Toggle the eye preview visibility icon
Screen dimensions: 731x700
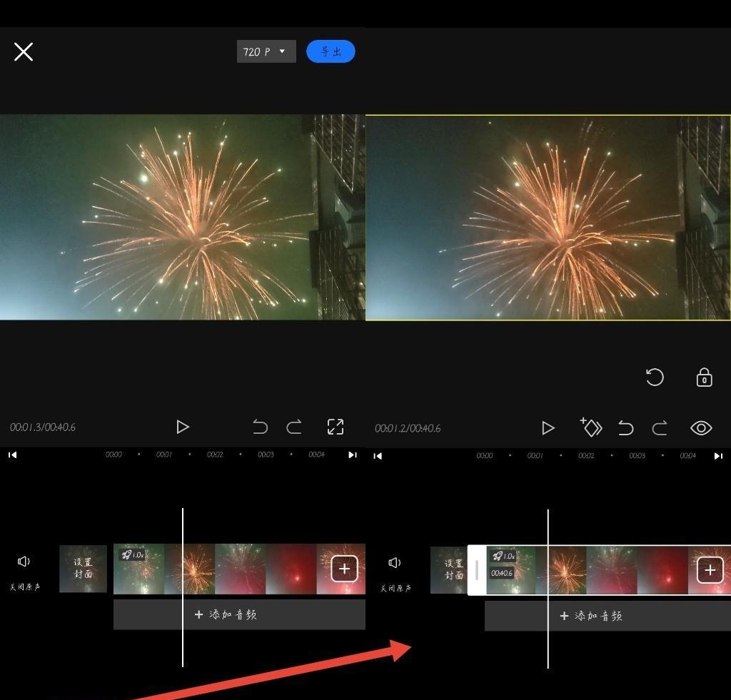pos(701,427)
